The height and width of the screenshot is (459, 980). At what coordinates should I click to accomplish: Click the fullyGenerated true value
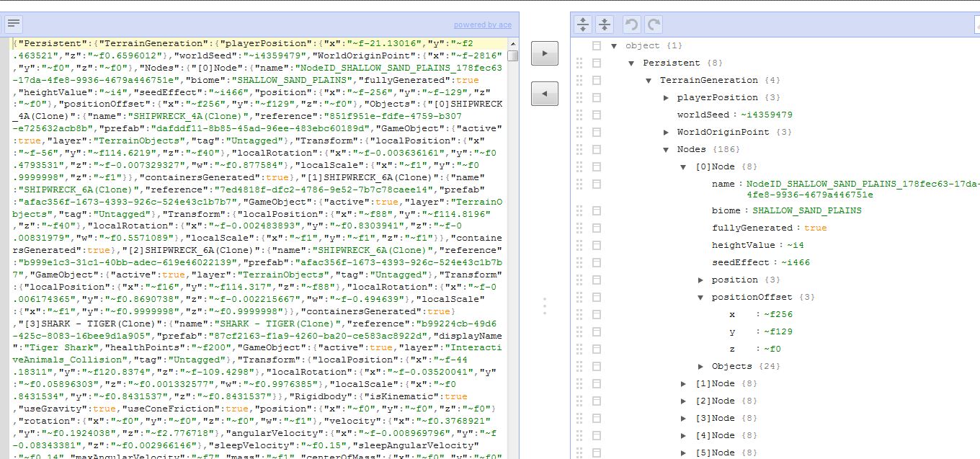pyautogui.click(x=815, y=228)
